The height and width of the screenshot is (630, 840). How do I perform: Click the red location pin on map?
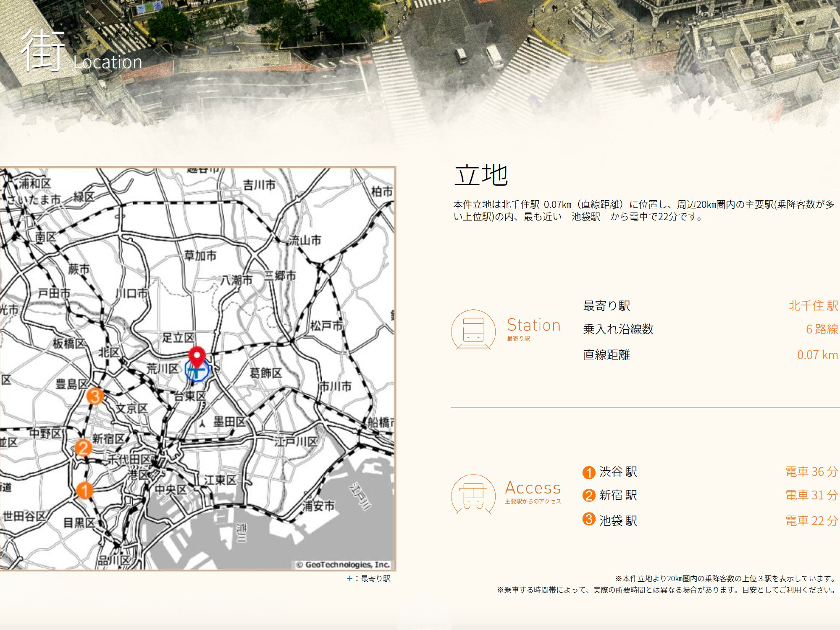coord(197,356)
